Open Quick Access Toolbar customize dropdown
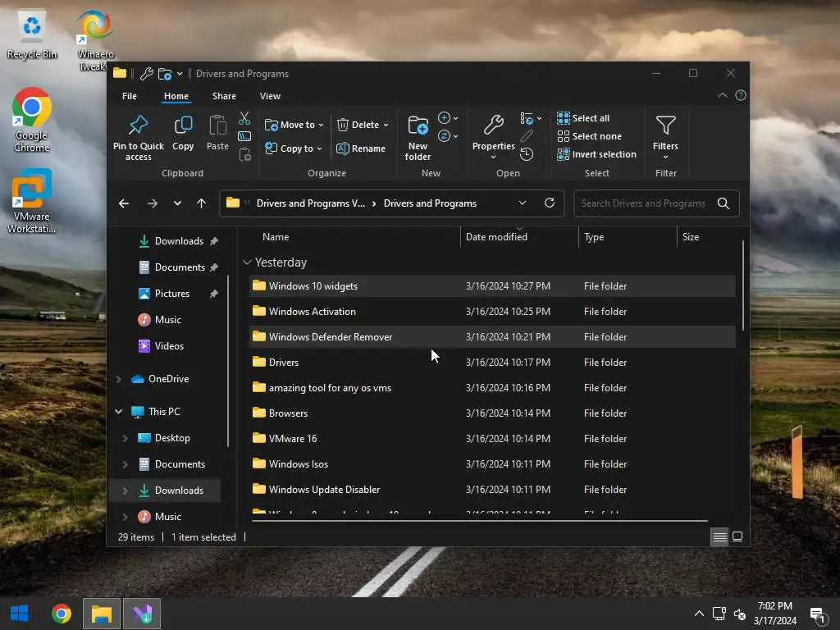840x630 pixels. (180, 74)
